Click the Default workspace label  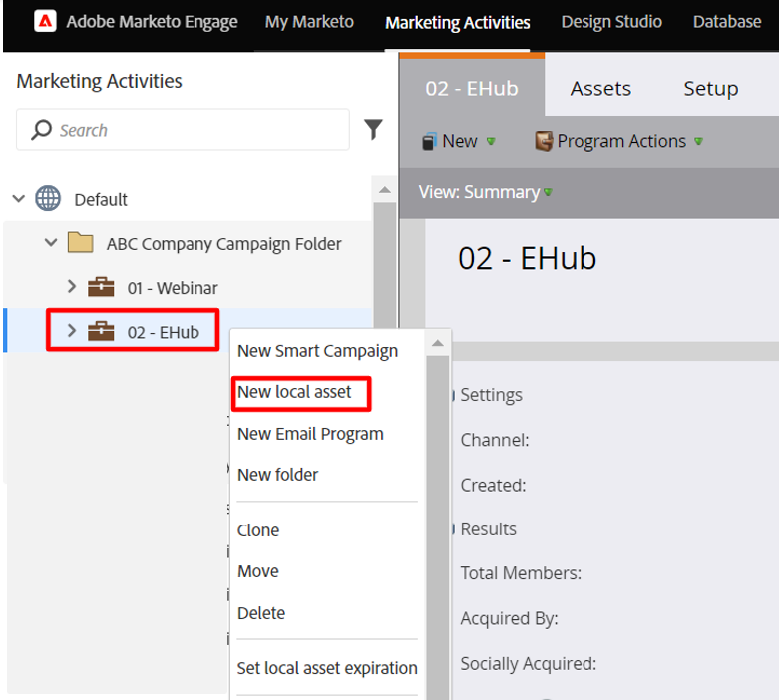(x=101, y=199)
